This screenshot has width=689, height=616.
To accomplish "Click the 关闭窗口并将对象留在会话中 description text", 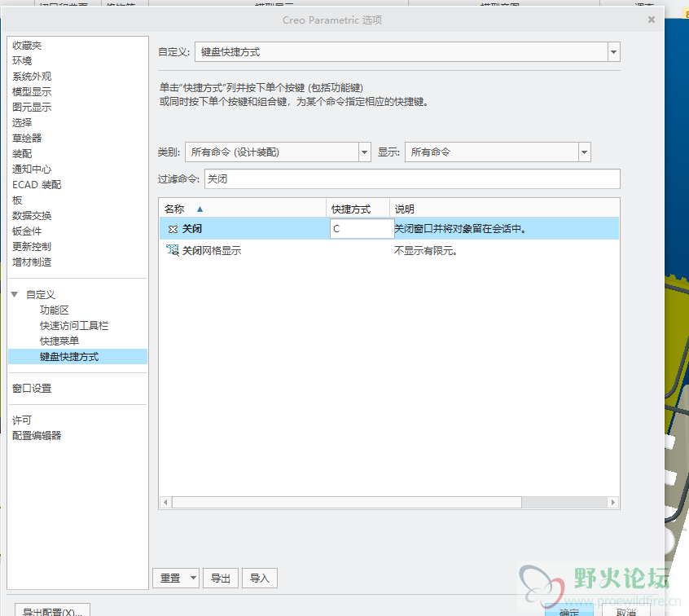I will click(460, 229).
